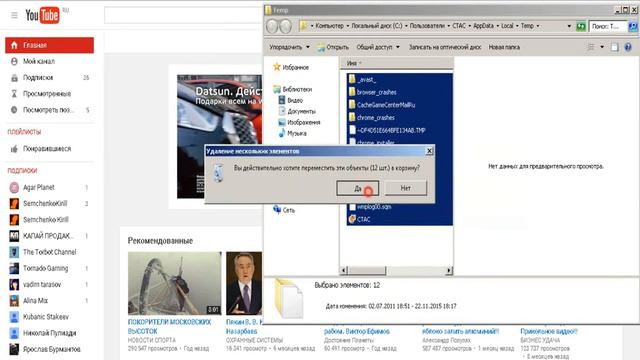This screenshot has width=640, height=360.
Task: Click Explorer forward navigation button
Action: (x=286, y=26)
